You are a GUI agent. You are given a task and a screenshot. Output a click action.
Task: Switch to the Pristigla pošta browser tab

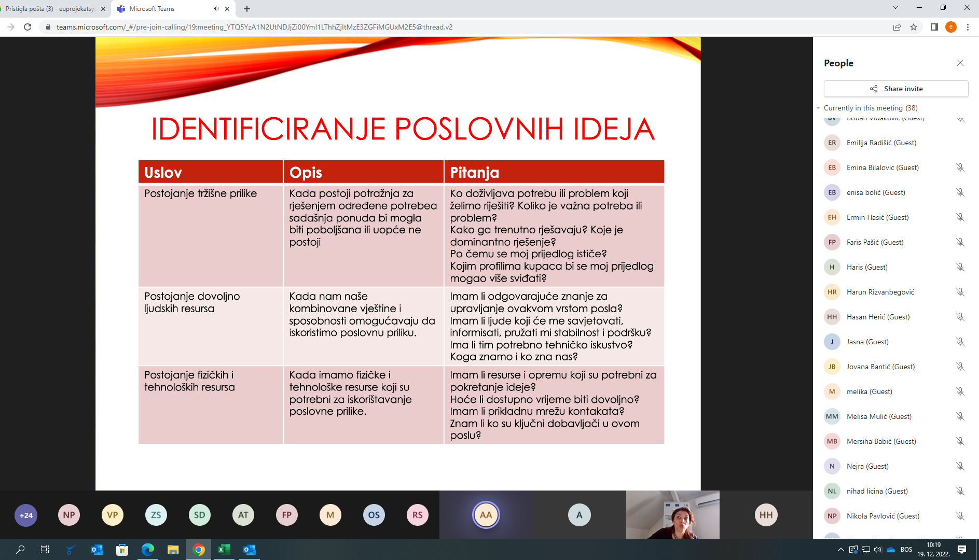[x=51, y=9]
